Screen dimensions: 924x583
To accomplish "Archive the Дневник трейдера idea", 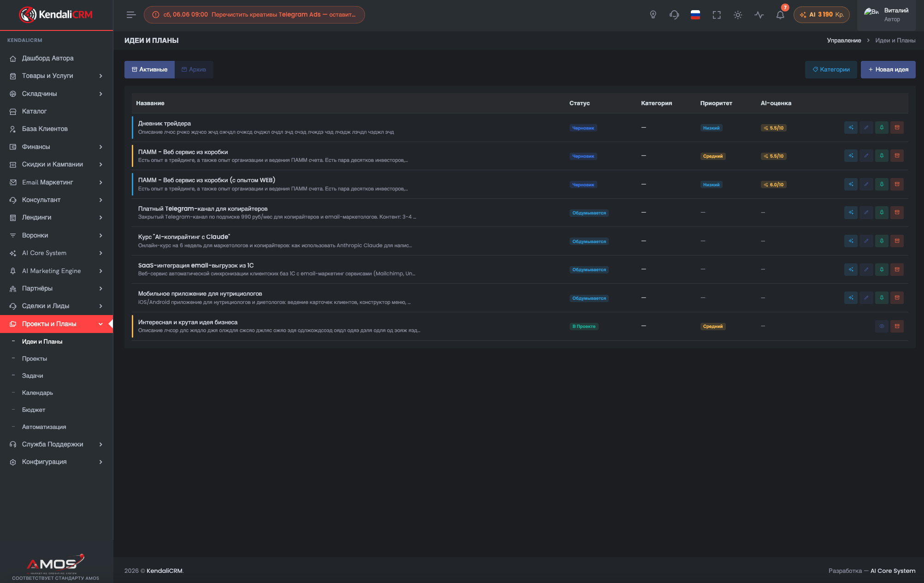I will [897, 128].
